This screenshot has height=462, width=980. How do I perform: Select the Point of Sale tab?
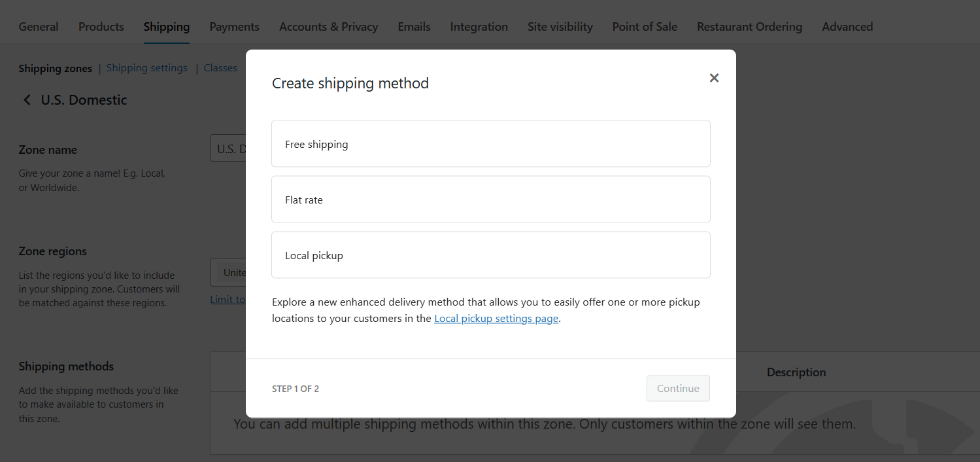pyautogui.click(x=645, y=26)
